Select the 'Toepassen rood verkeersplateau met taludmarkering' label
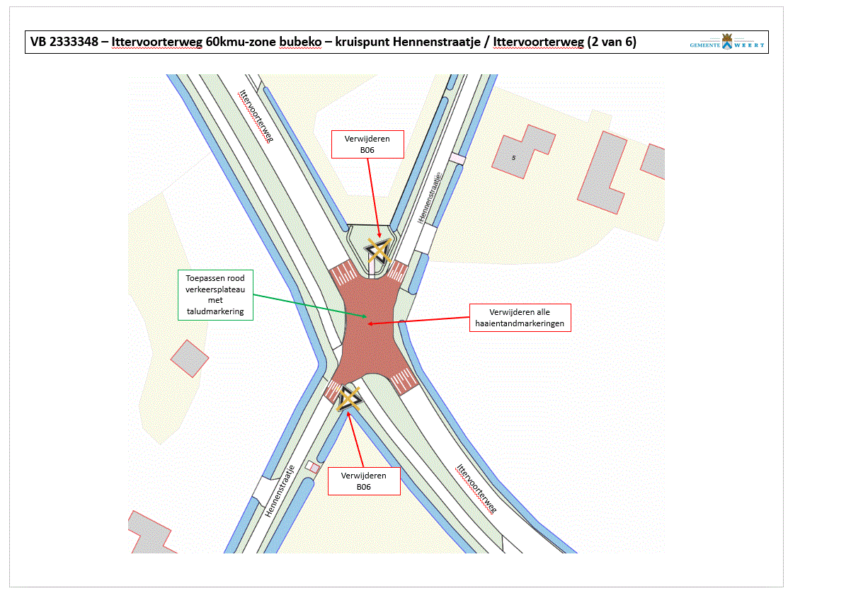Viewport: 868px width, 598px height. [x=215, y=294]
